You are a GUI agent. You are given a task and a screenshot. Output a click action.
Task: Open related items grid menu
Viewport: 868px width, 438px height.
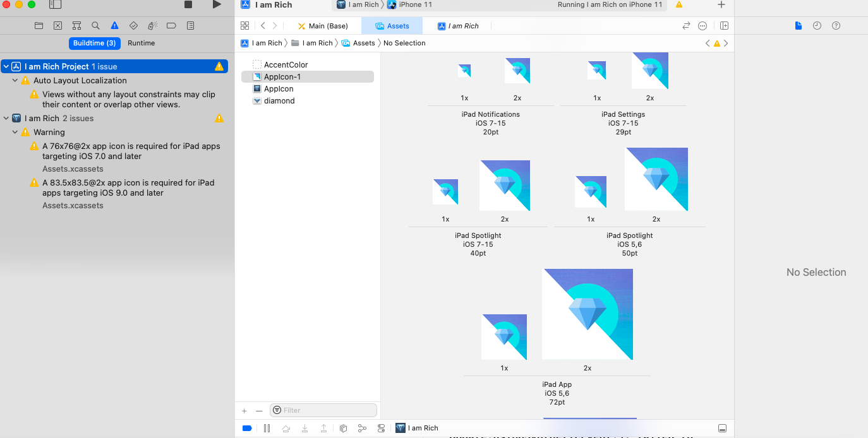point(245,26)
